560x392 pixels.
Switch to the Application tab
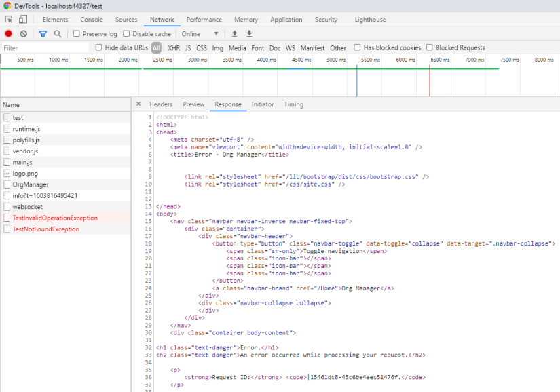pyautogui.click(x=286, y=20)
